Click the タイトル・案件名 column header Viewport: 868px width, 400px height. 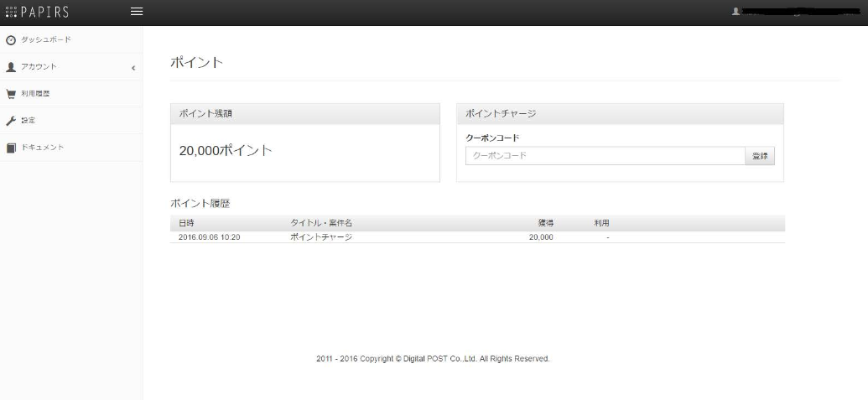321,223
